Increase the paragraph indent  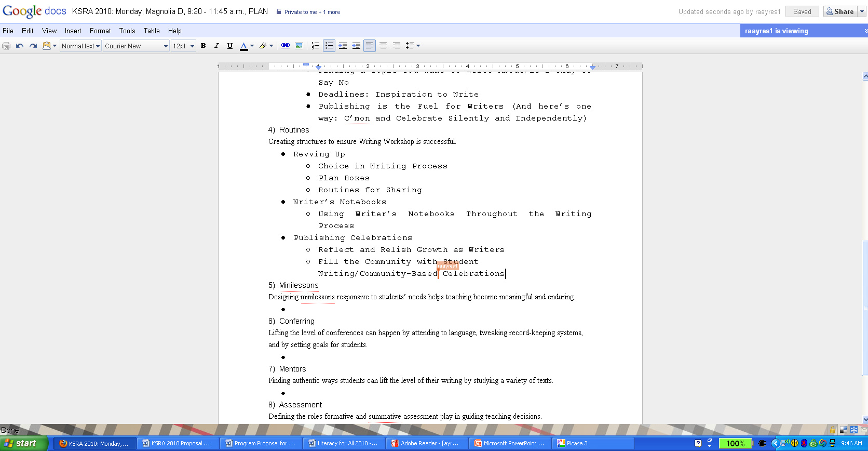[356, 46]
